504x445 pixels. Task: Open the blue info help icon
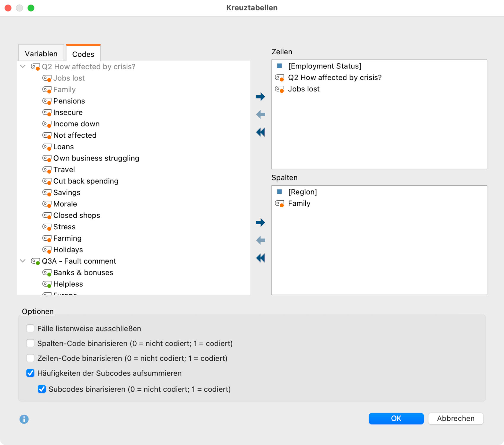click(24, 419)
